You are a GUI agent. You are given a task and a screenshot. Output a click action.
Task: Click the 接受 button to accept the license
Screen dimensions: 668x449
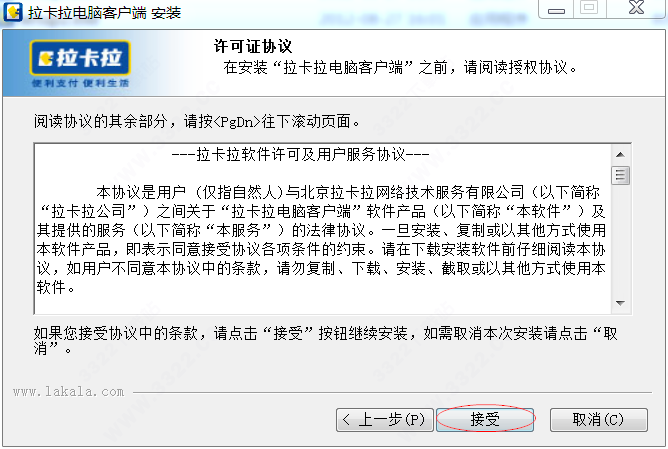coord(485,420)
